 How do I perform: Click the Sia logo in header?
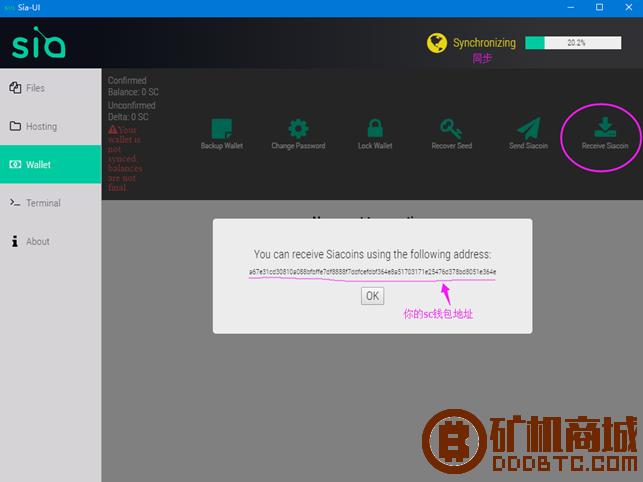pos(39,43)
